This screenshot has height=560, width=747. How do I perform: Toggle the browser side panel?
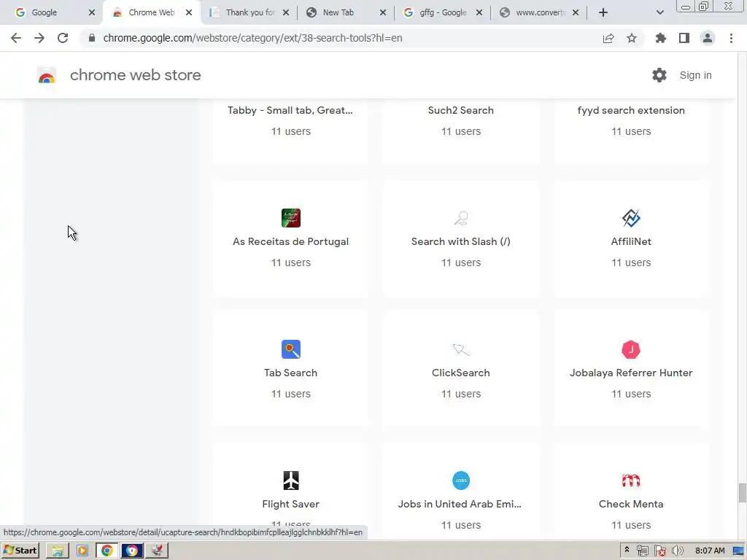click(x=684, y=38)
